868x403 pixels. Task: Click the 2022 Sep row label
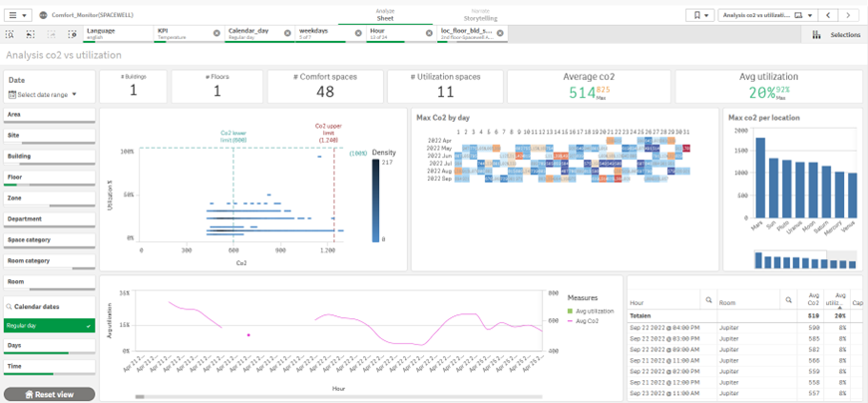(440, 179)
